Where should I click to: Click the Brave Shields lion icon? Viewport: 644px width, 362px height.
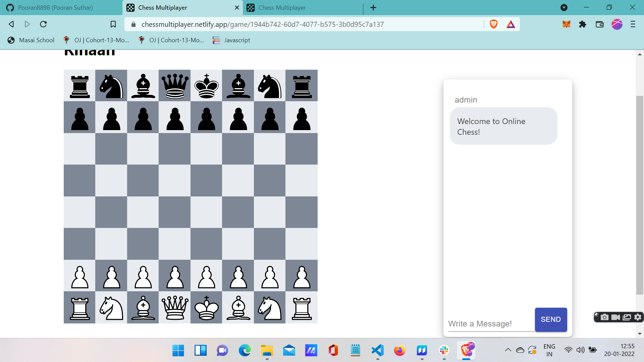(x=493, y=24)
